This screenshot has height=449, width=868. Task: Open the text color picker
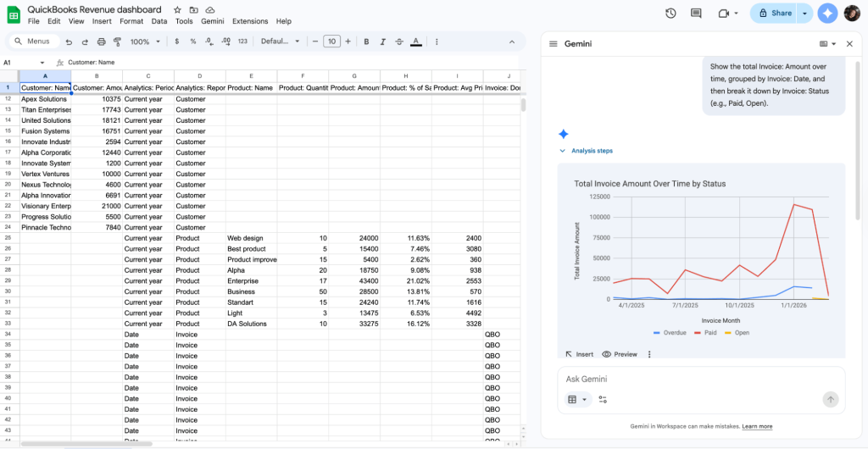pos(415,42)
